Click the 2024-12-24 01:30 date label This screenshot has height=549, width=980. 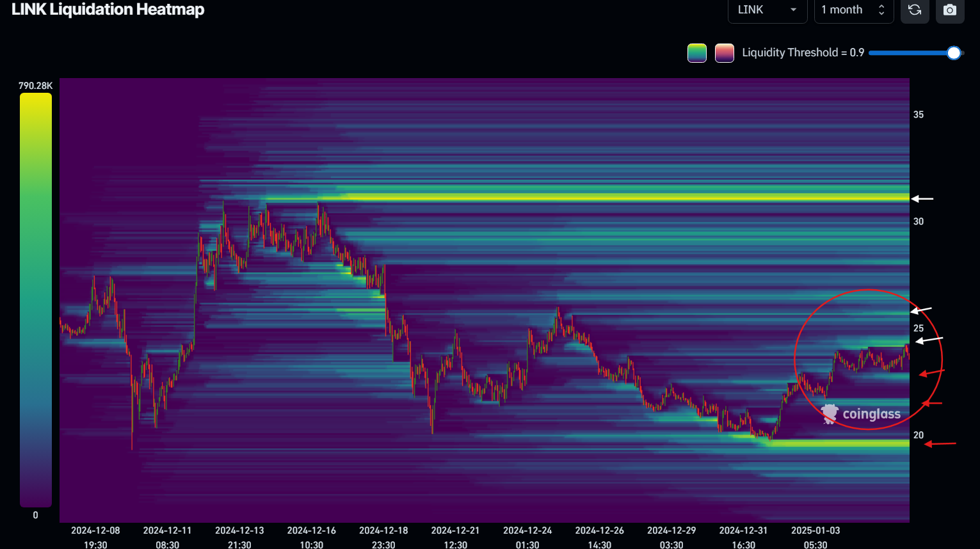pyautogui.click(x=527, y=537)
